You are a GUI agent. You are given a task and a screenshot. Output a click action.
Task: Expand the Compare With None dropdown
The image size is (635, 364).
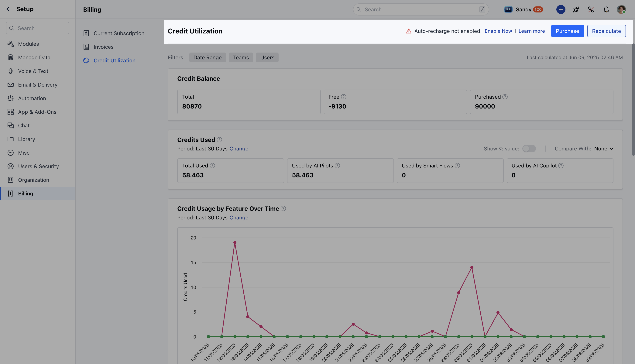click(604, 149)
